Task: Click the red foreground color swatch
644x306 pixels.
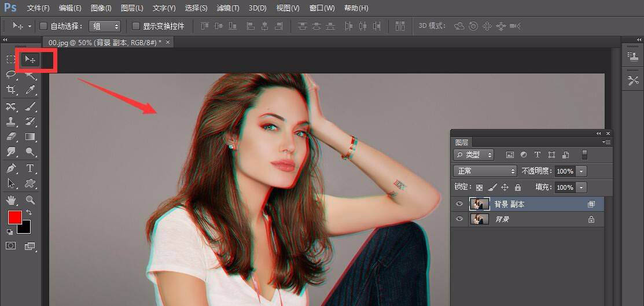Action: tap(14, 217)
